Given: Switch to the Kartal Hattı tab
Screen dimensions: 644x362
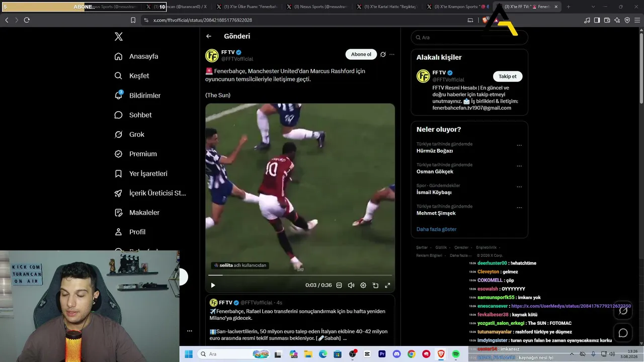Looking at the screenshot, I should 388,7.
